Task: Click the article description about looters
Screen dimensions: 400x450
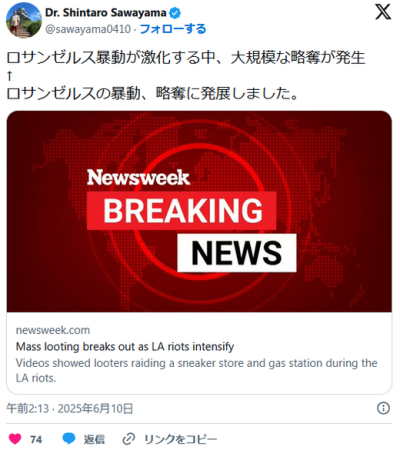Action: click(x=196, y=370)
